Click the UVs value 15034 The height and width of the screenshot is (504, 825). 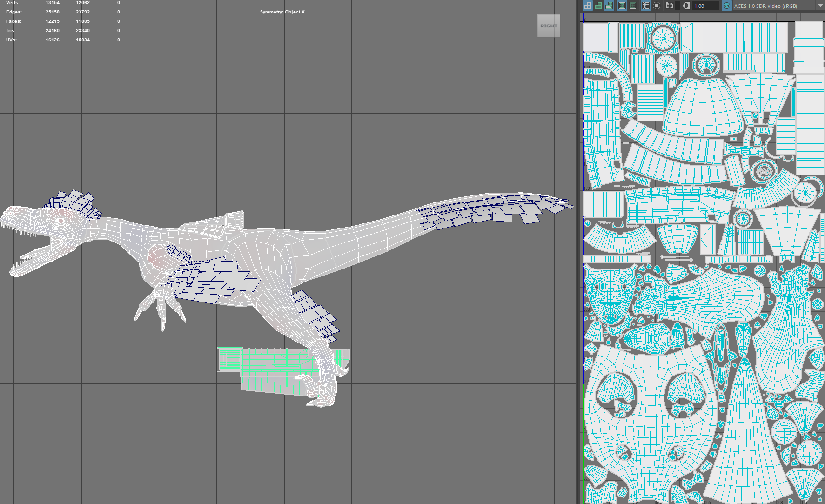pos(83,40)
